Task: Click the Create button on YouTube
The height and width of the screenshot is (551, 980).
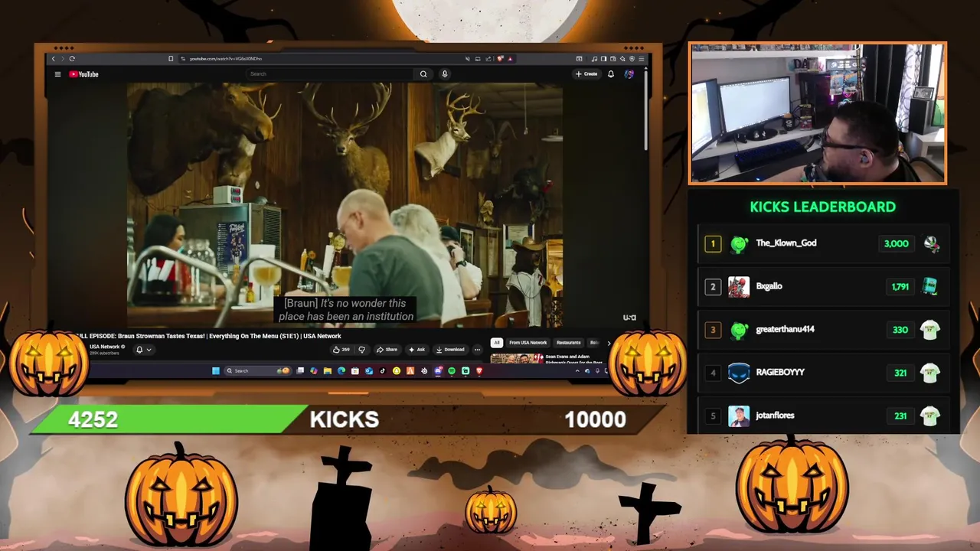Action: pyautogui.click(x=586, y=74)
